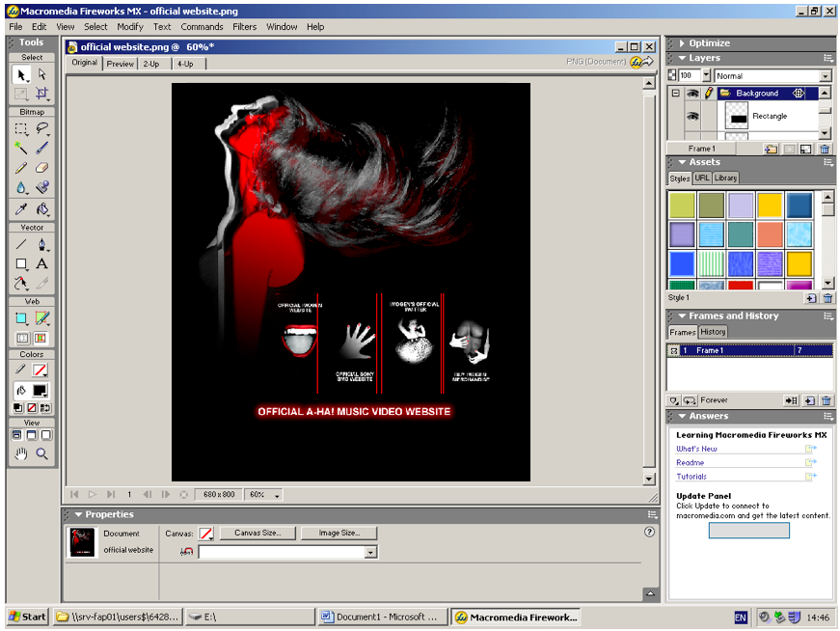Choose the Crop tool

[41, 94]
